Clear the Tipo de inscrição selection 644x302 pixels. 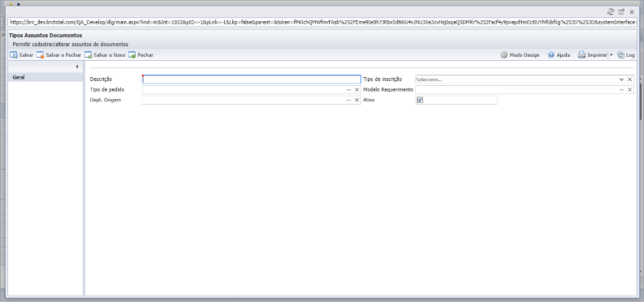(629, 80)
